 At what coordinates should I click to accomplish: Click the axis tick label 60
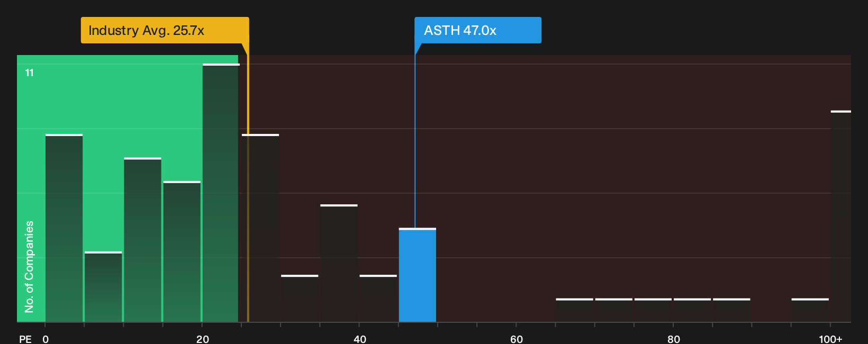pyautogui.click(x=517, y=339)
